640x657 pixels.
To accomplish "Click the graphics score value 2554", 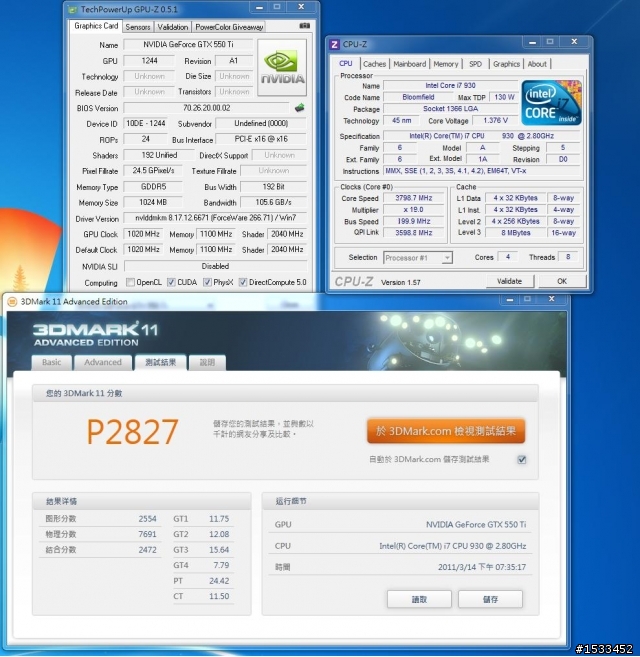I will point(148,519).
